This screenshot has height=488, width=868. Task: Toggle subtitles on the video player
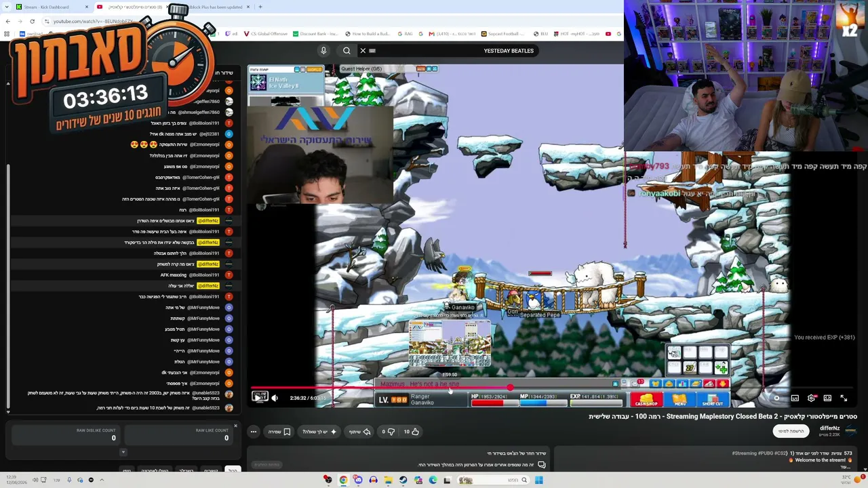pos(795,398)
